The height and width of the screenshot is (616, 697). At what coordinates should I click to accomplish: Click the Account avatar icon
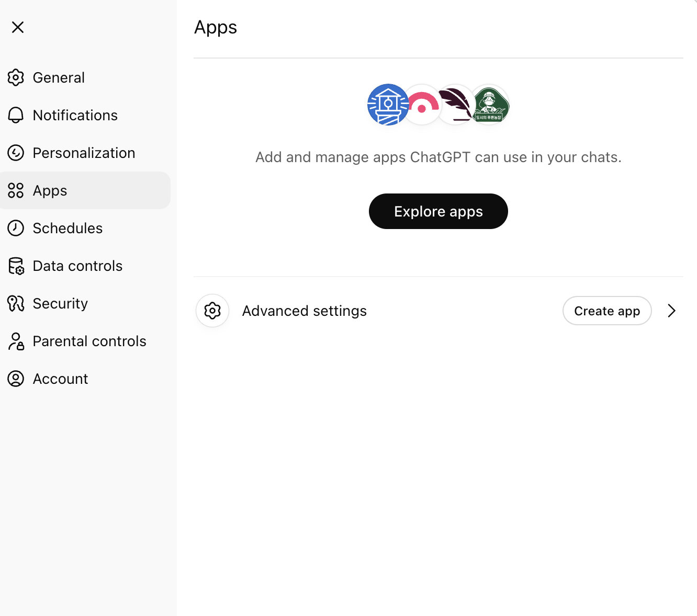point(16,379)
